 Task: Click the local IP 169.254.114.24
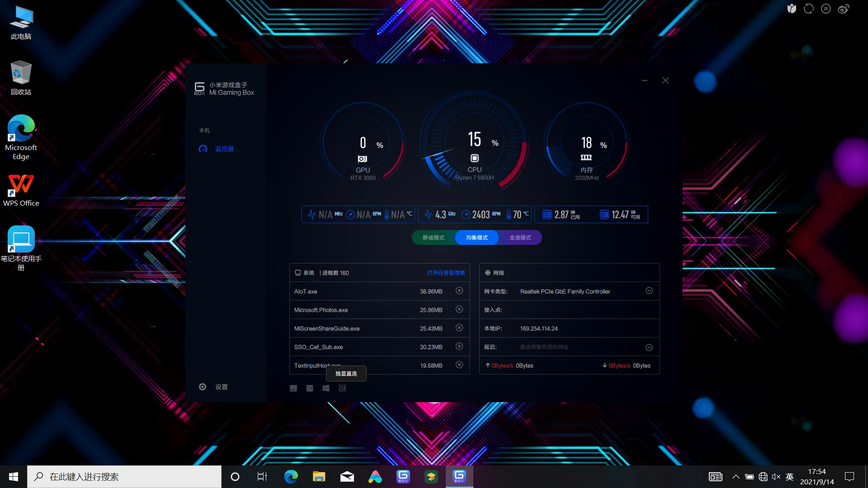click(539, 328)
